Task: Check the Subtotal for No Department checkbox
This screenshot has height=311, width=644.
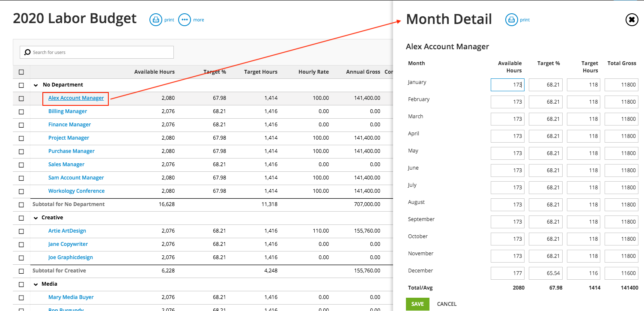Action: pyautogui.click(x=21, y=205)
